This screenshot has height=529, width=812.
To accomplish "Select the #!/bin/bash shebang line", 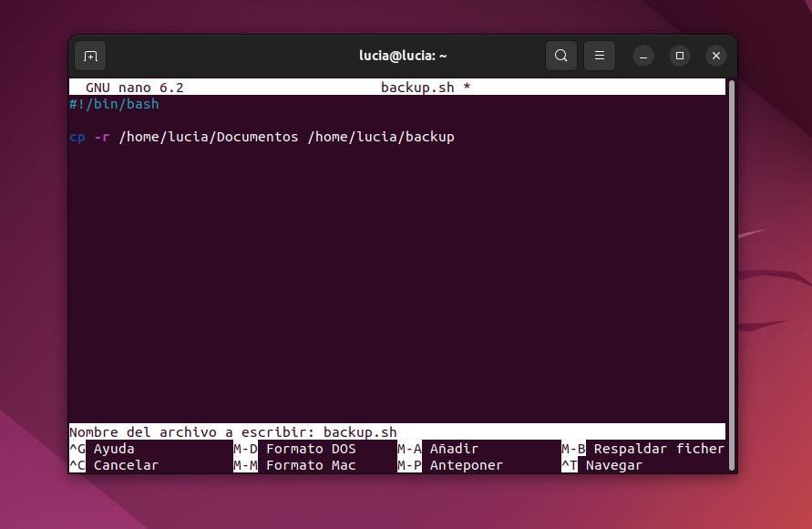I will point(112,104).
